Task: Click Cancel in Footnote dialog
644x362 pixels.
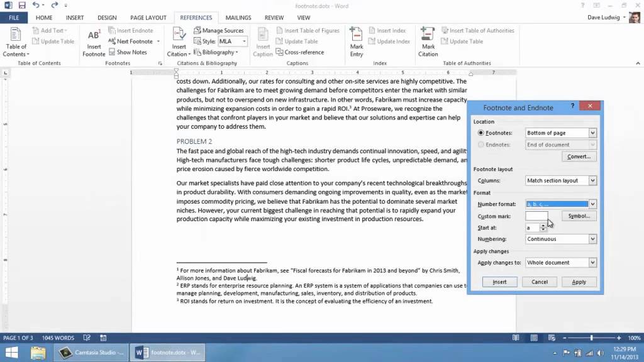Action: (539, 282)
